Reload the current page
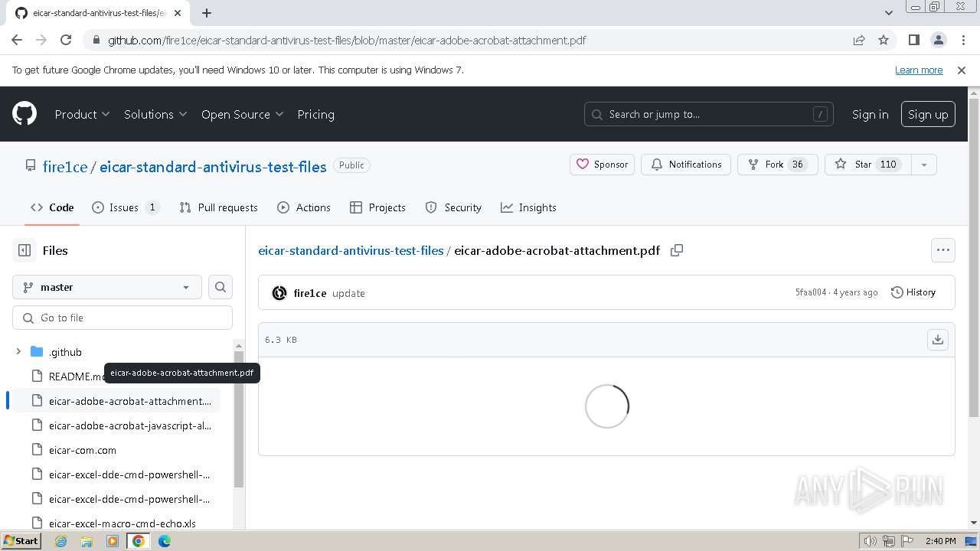Image resolution: width=980 pixels, height=551 pixels. (66, 40)
